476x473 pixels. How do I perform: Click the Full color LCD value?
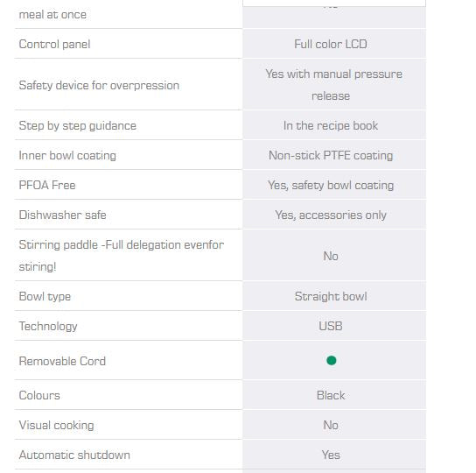coord(331,45)
